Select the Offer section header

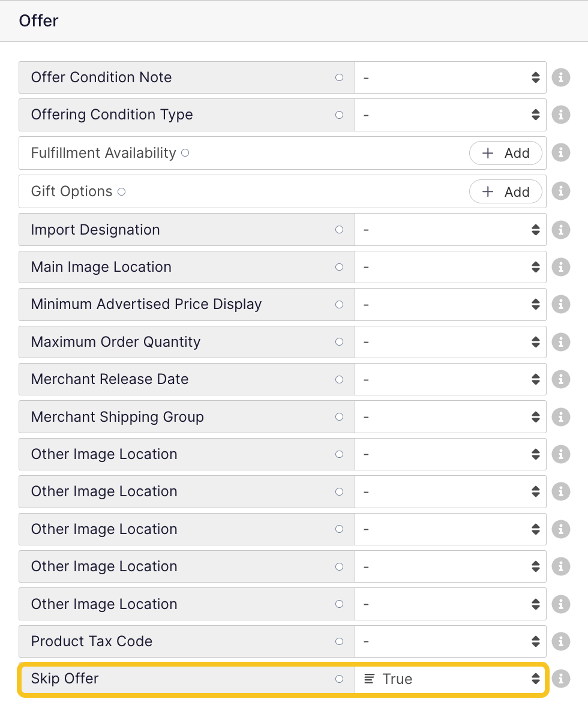pyautogui.click(x=39, y=21)
